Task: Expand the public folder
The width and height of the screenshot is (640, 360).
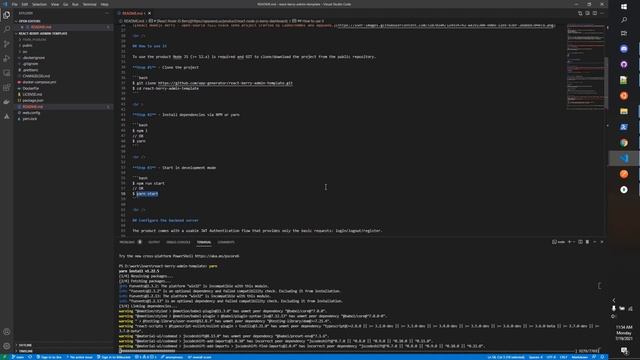Action: 27,46
